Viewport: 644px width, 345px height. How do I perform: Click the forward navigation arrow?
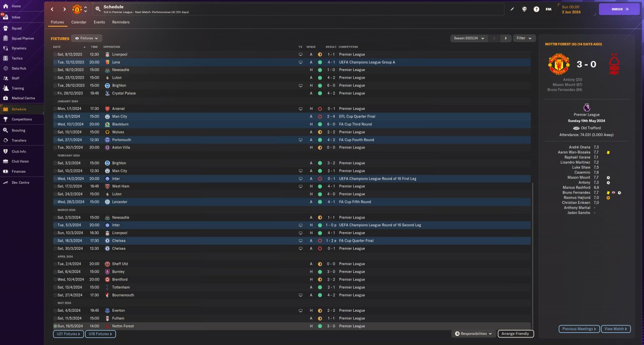tap(64, 9)
